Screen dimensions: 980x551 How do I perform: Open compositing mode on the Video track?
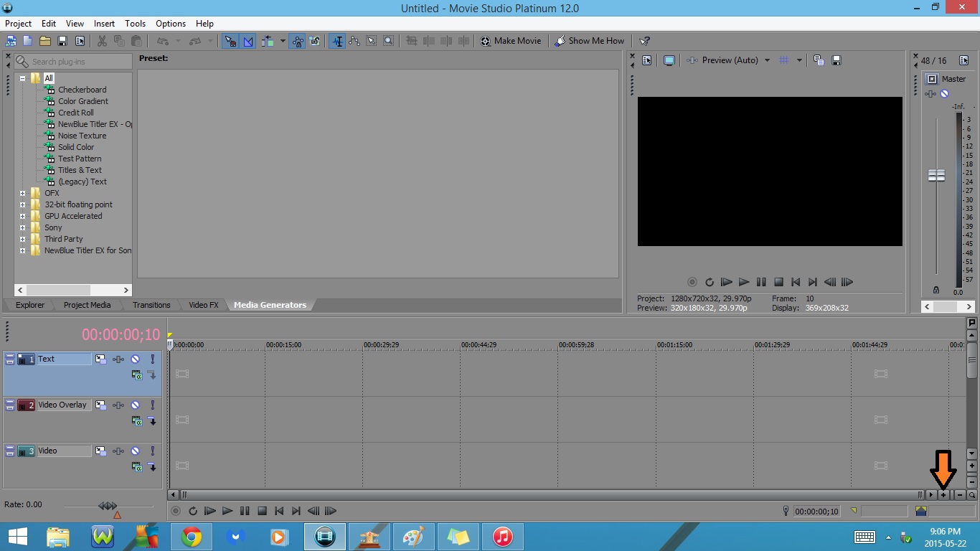(136, 466)
